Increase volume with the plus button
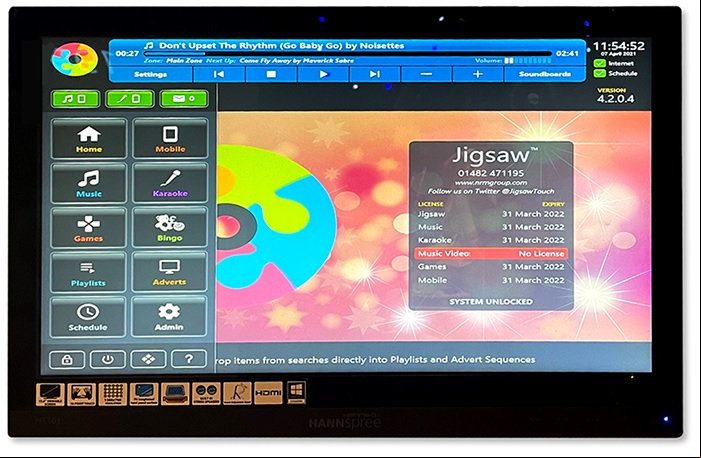The height and width of the screenshot is (458, 701). point(477,74)
